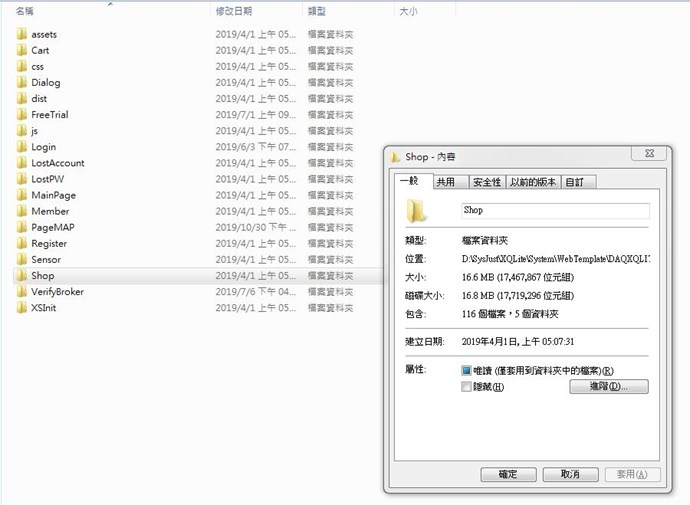Select the assets folder name

coord(44,34)
